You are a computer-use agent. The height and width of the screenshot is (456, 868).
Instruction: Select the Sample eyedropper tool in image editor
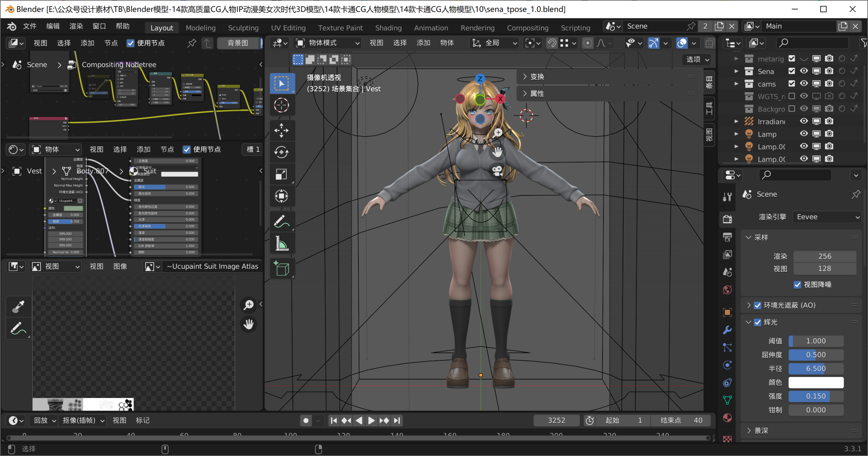click(x=19, y=307)
